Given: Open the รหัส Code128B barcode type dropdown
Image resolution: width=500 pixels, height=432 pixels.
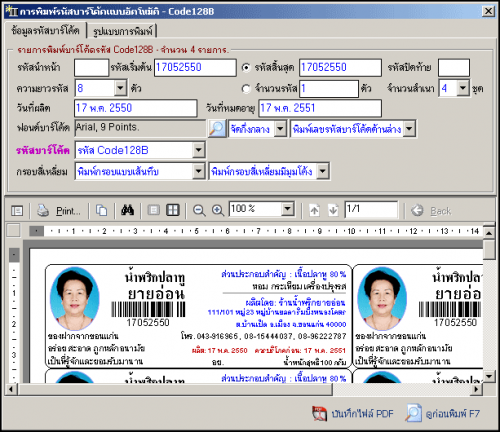Looking at the screenshot, I should [199, 150].
